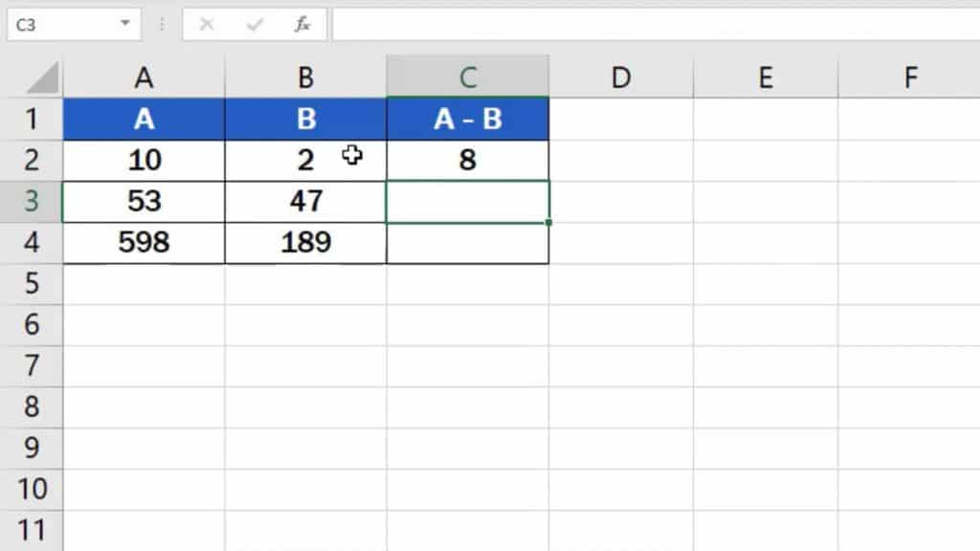Click the blue header cell labeled A
This screenshot has width=980, height=551.
point(144,119)
